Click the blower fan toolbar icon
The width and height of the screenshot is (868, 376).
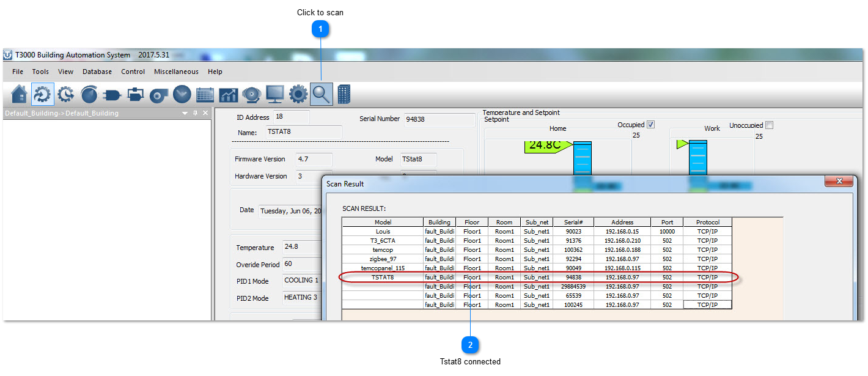159,94
